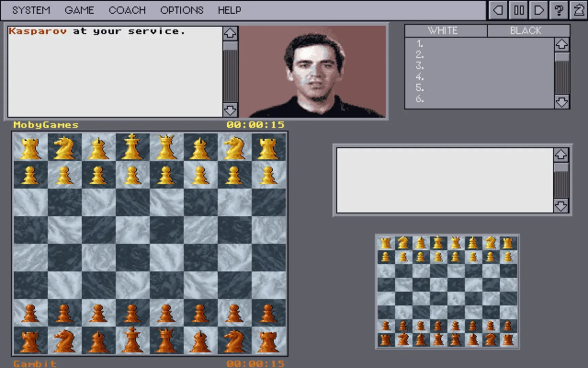Open the SYSTEM menu
The height and width of the screenshot is (368, 588).
pos(31,10)
